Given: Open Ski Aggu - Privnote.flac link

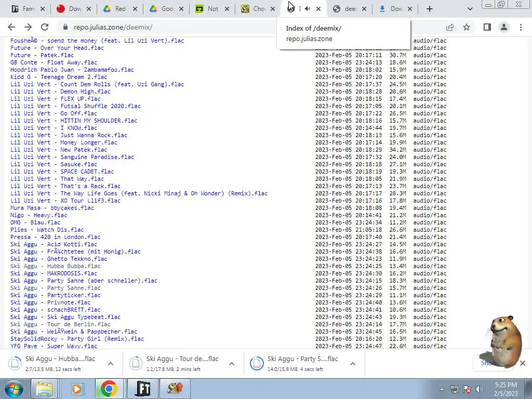Looking at the screenshot, I should (50, 303).
